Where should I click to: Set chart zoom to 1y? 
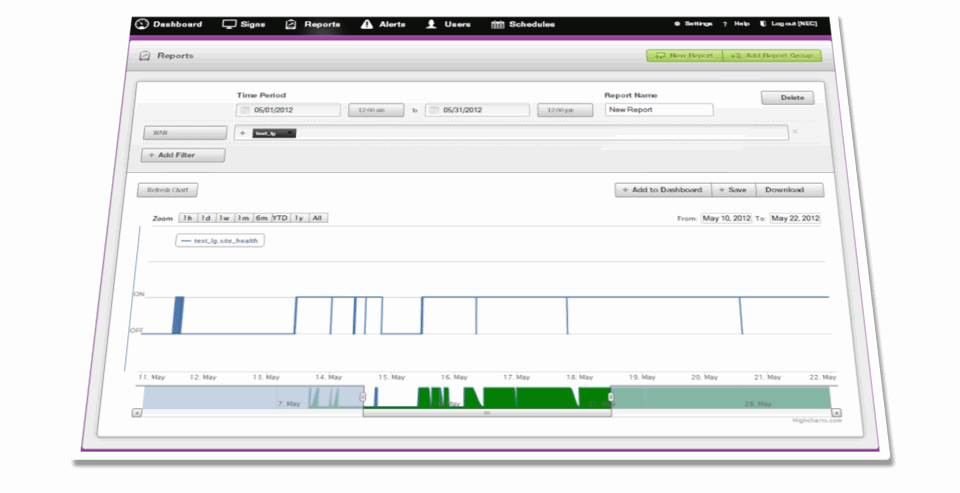(x=299, y=218)
